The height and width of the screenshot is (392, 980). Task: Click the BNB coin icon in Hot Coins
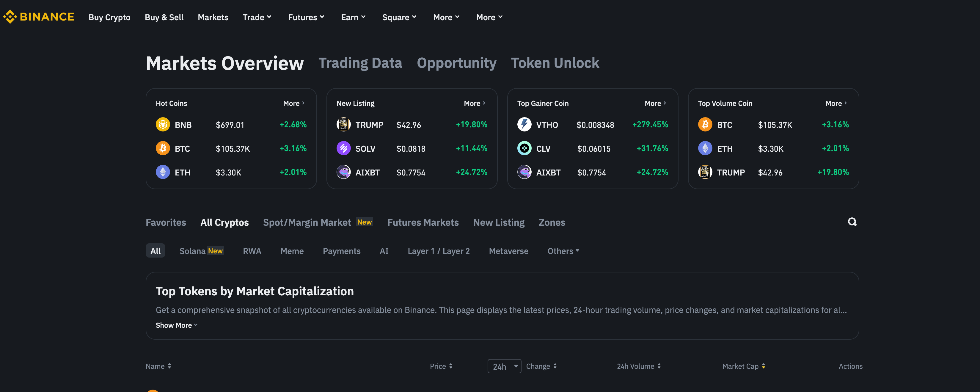[x=163, y=124]
